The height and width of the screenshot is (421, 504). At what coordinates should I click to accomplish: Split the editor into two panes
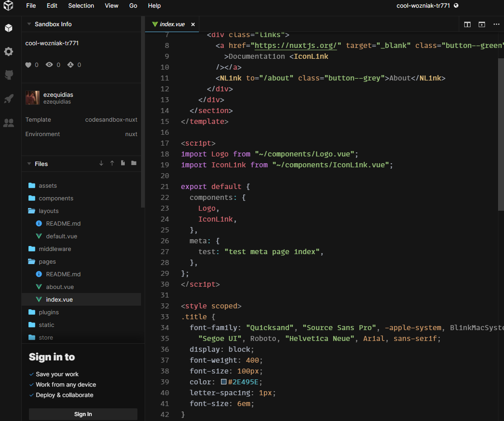[467, 24]
